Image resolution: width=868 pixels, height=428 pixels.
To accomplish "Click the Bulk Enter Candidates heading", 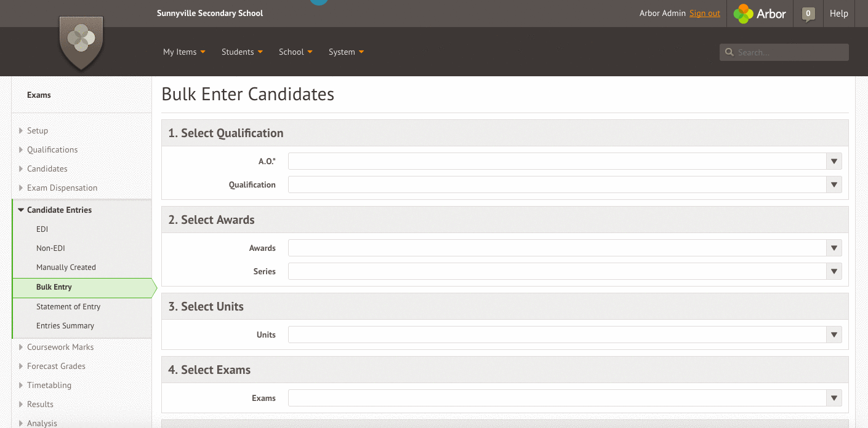I will 248,94.
